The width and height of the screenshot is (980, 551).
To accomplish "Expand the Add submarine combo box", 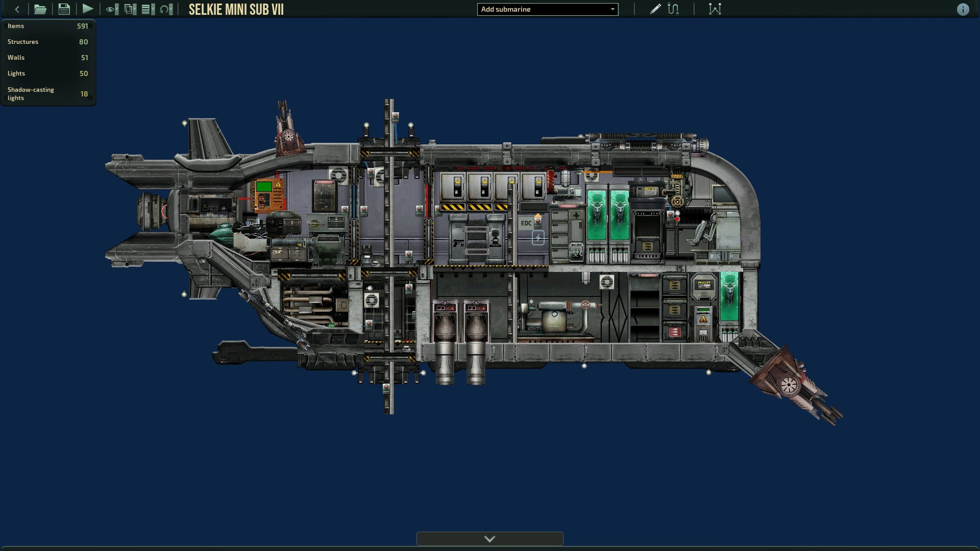I will [547, 9].
